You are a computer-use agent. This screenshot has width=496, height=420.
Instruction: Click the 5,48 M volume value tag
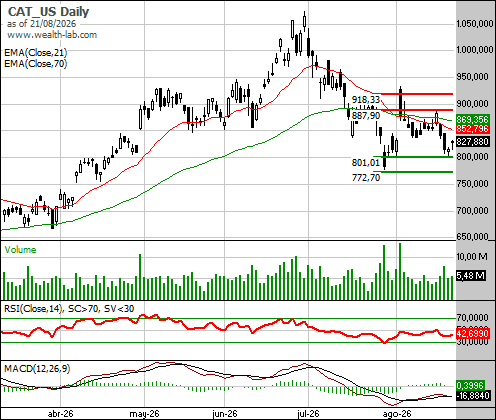(x=470, y=276)
